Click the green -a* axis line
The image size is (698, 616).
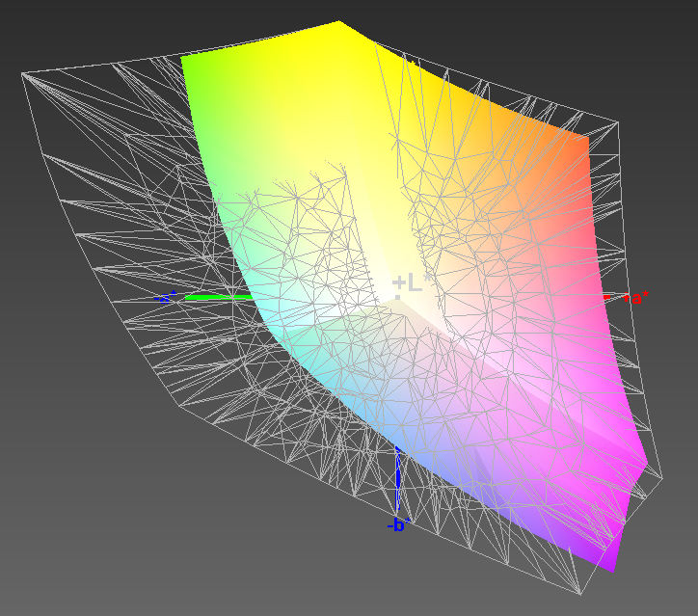pos(218,297)
